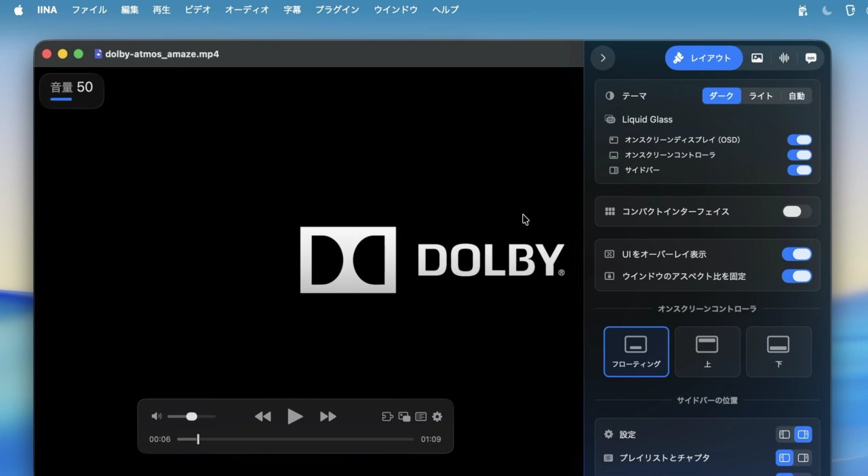The width and height of the screenshot is (868, 476).
Task: Place プレイリストとチャプタ sidebar on the left
Action: pos(785,458)
